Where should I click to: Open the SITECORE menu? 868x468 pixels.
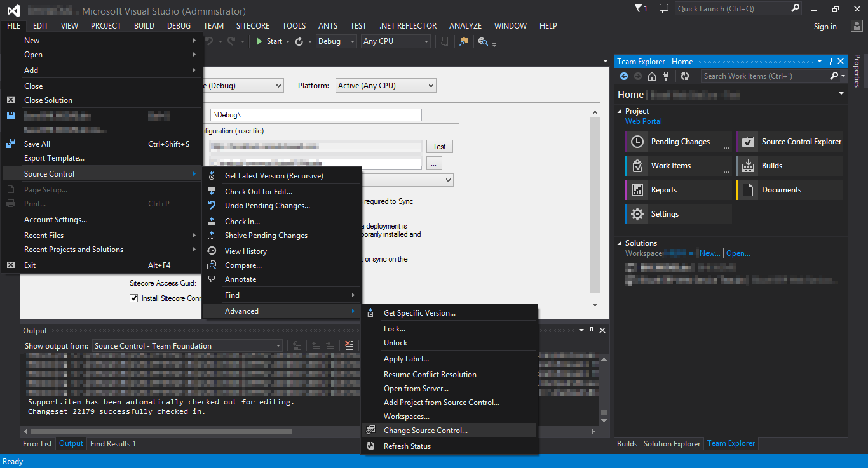tap(253, 26)
